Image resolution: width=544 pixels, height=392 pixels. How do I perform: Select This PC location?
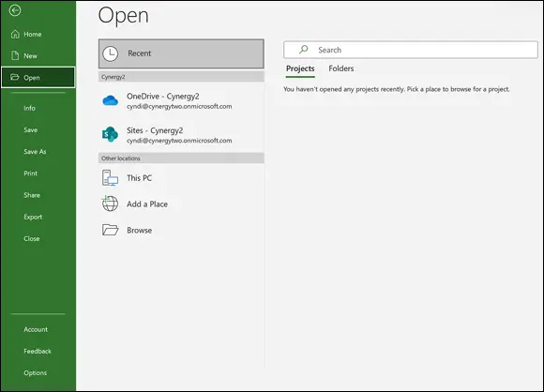[x=181, y=178]
